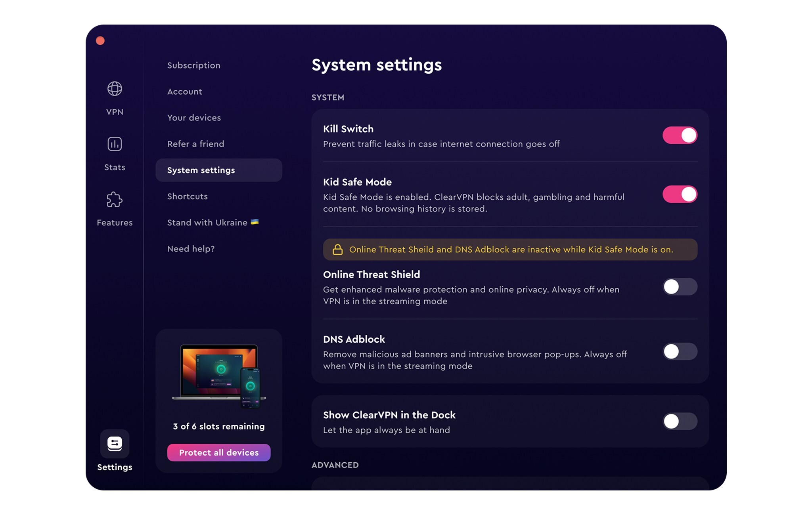Go to Account settings page
Image resolution: width=812 pixels, height=515 pixels.
click(185, 92)
